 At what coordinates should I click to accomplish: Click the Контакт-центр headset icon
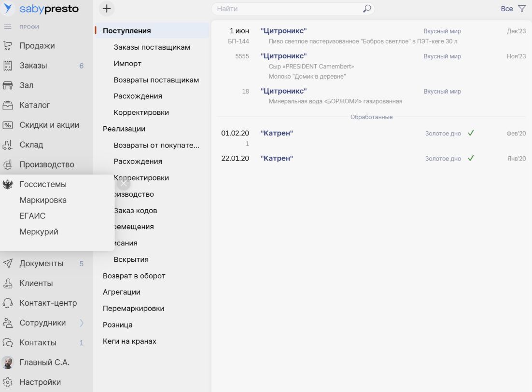coord(7,303)
